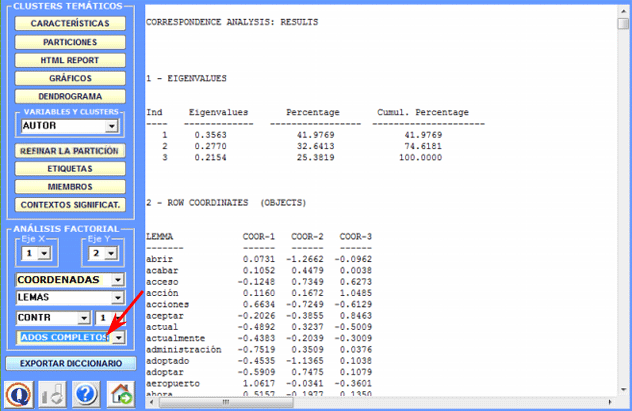Screen dimensions: 632x411
Task: Click the lemma 'acceso'
Action: [162, 282]
